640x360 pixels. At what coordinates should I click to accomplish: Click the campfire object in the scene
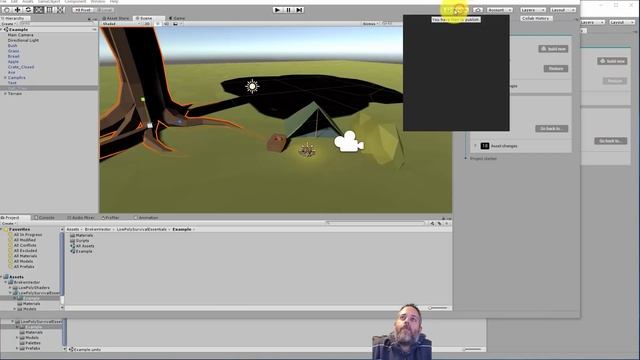tap(307, 151)
